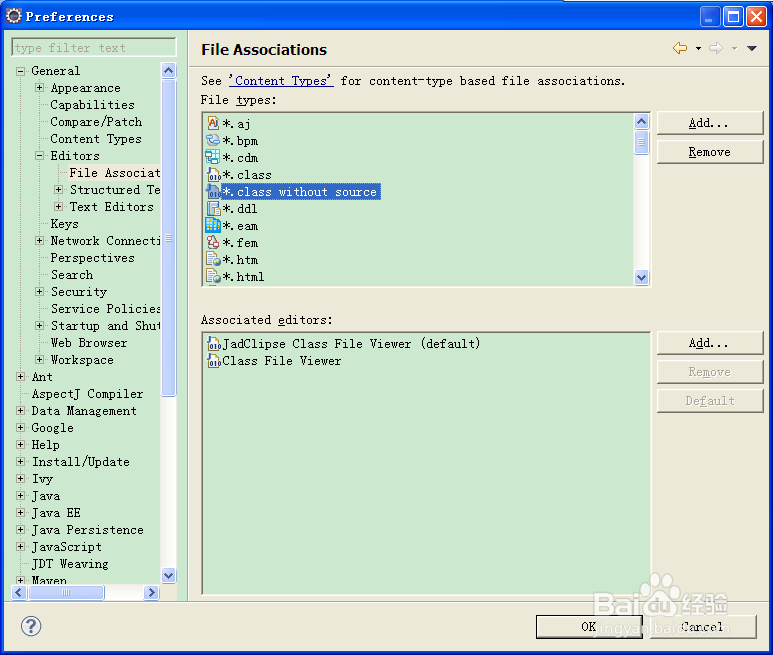773x655 pixels.
Task: Click the grayed forward arrow icon
Action: 716,48
